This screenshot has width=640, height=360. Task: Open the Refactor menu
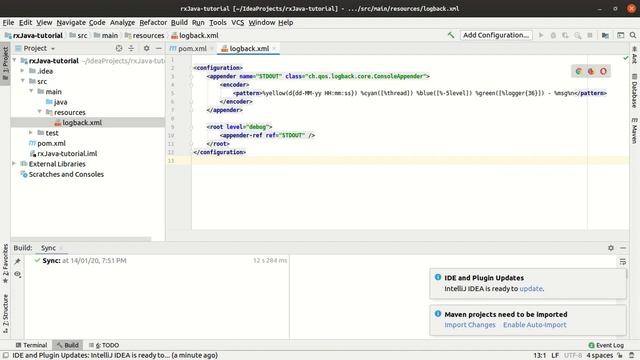153,22
